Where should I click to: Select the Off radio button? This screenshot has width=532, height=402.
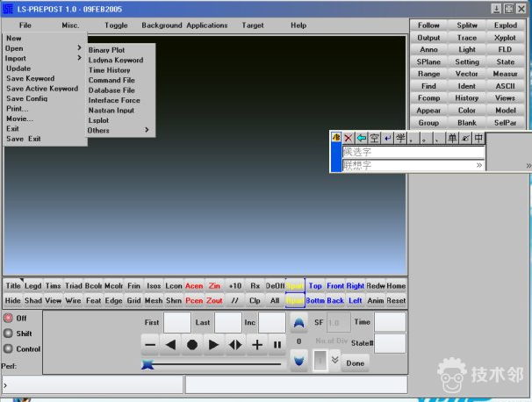pos(9,318)
